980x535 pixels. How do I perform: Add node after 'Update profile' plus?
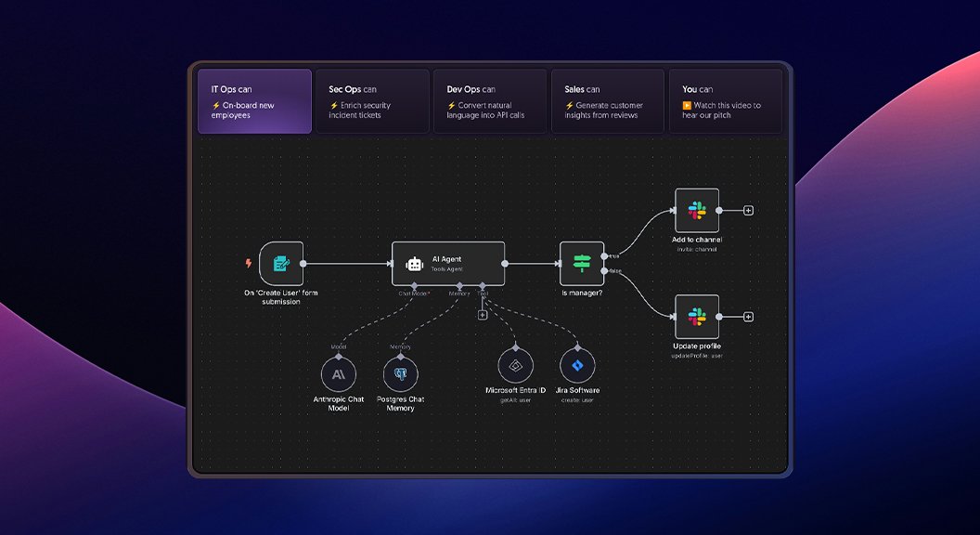tap(748, 317)
